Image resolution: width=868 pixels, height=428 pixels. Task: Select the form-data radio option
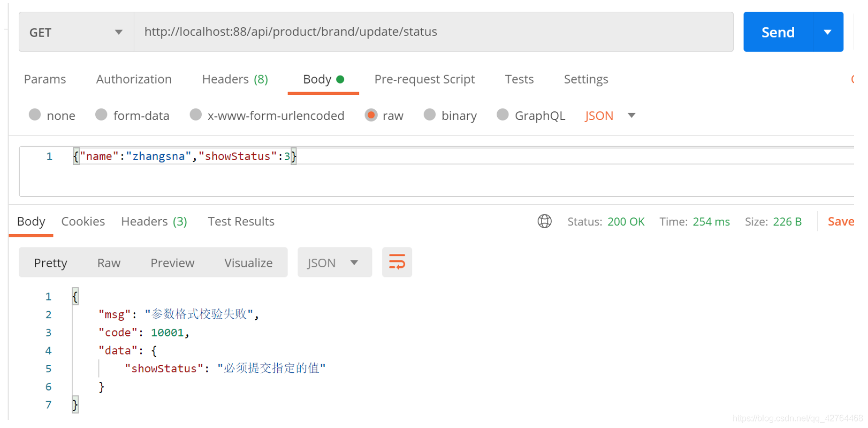[101, 115]
